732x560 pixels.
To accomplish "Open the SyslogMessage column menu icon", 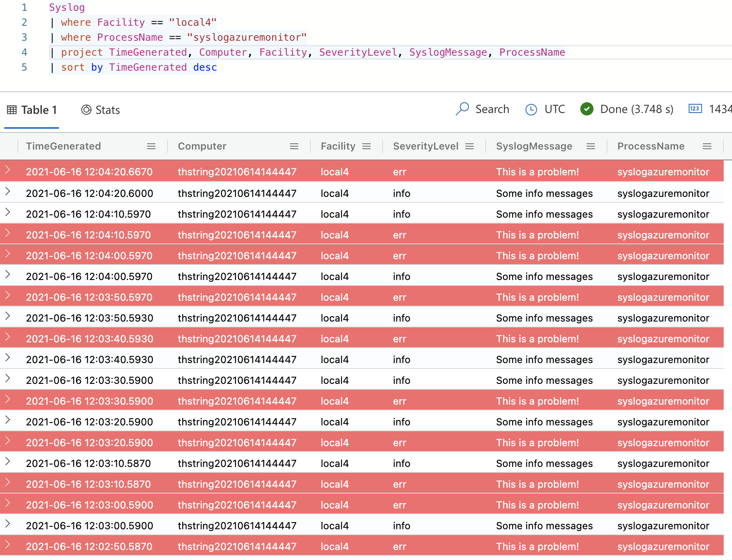I will coord(591,146).
